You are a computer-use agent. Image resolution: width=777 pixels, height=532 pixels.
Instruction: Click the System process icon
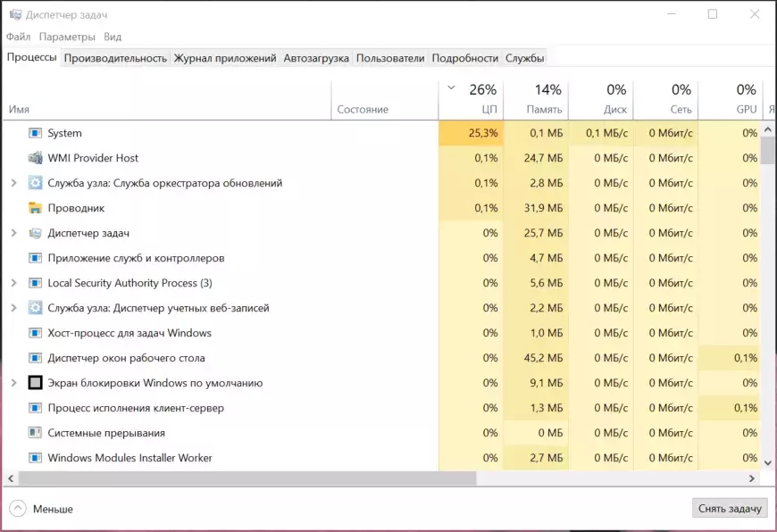point(35,133)
